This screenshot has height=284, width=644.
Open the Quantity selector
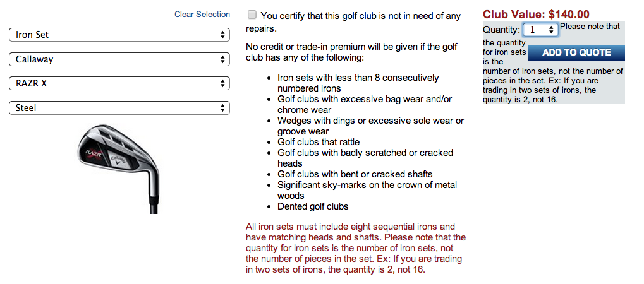tap(540, 30)
